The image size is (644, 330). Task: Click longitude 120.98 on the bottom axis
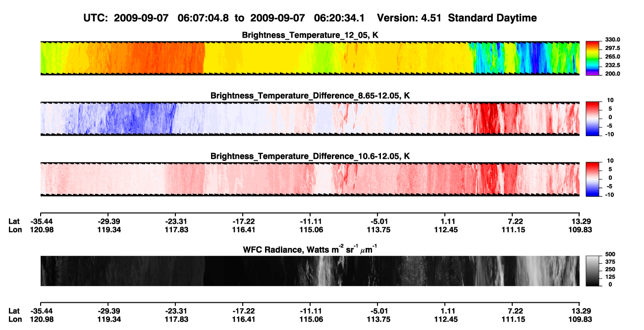point(41,320)
